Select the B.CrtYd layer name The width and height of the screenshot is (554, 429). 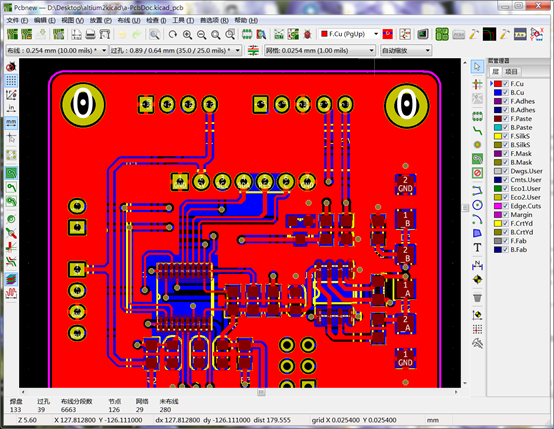click(522, 232)
